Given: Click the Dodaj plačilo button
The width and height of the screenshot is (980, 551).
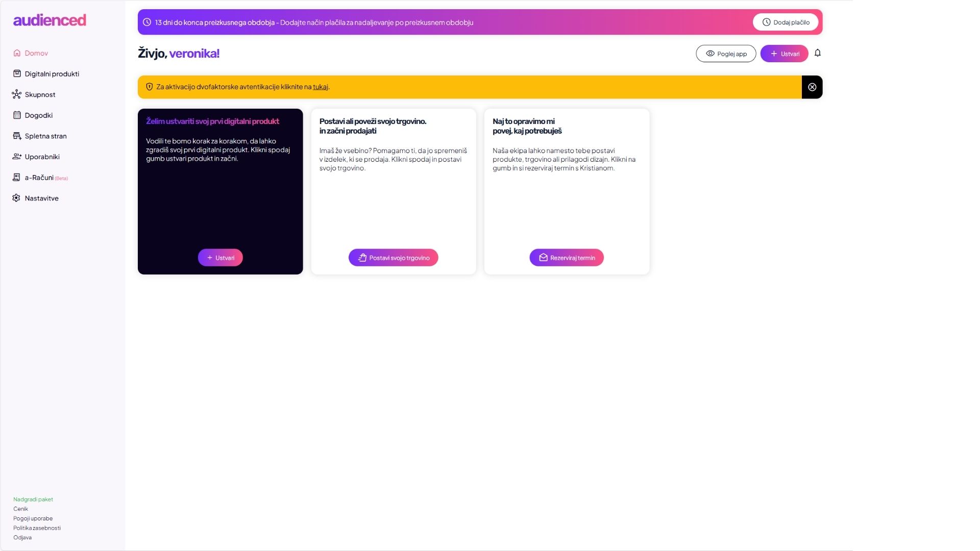Looking at the screenshot, I should tap(785, 22).
